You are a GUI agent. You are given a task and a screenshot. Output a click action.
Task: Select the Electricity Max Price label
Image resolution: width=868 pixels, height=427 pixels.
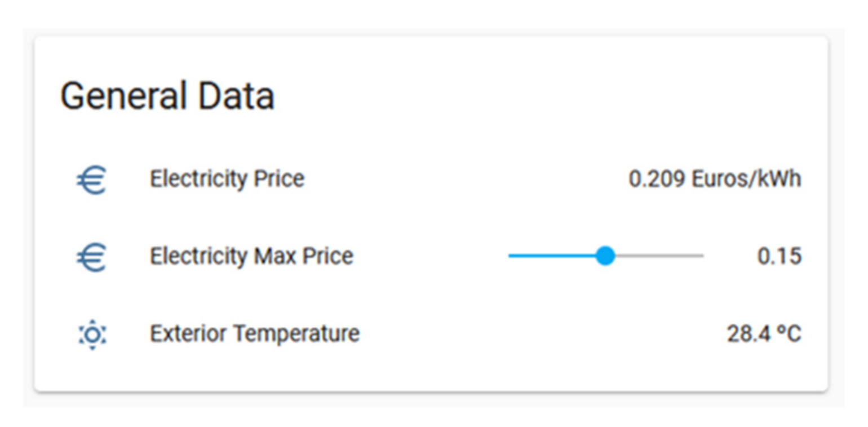[251, 256]
